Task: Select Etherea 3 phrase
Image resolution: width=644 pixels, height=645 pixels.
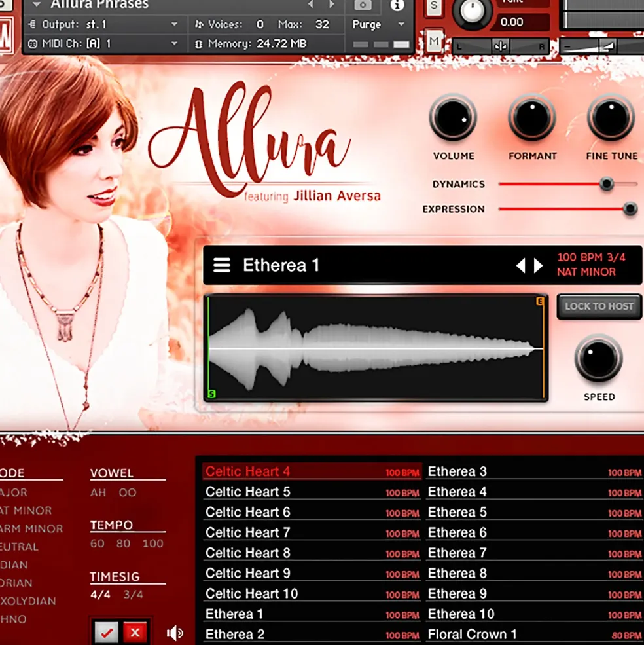Action: click(x=535, y=471)
